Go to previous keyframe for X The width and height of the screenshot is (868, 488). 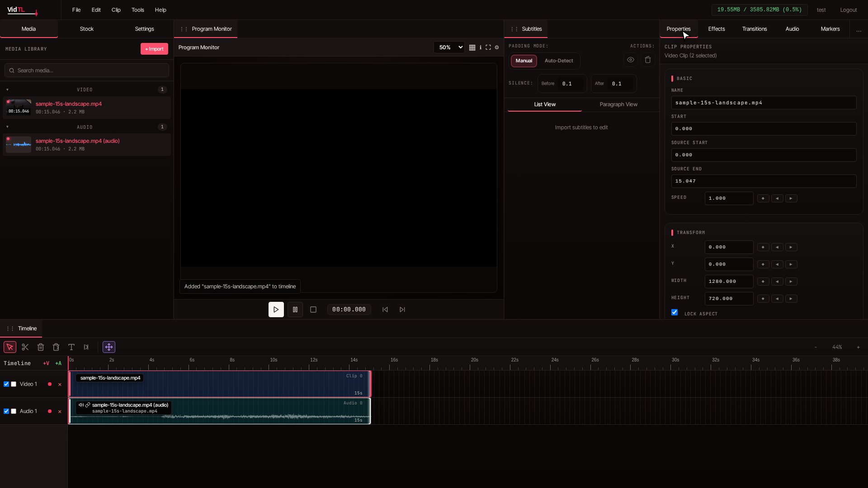point(777,247)
